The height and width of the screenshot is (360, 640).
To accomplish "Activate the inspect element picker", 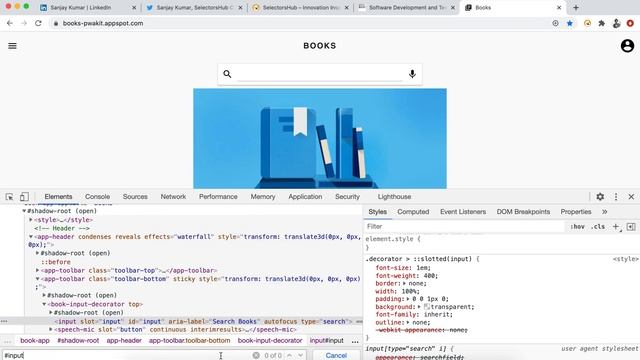I will coord(9,197).
